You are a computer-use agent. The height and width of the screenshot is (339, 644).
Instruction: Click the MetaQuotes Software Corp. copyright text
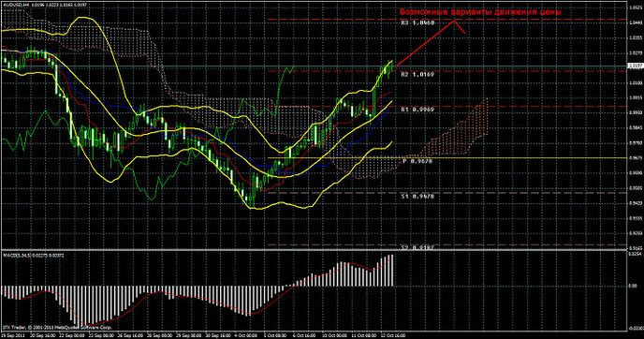tap(57, 328)
